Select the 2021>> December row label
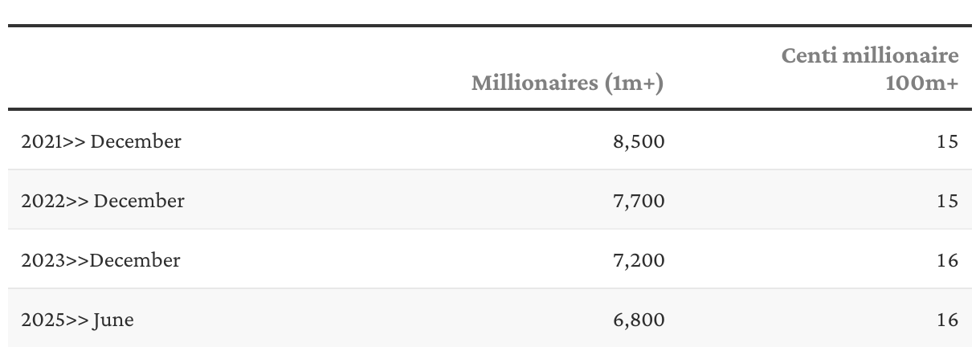980x355 pixels. pyautogui.click(x=101, y=141)
